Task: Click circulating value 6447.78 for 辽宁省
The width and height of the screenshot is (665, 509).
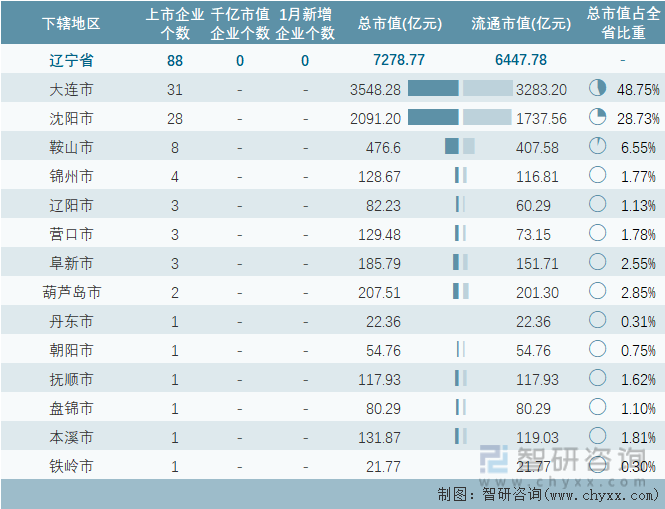Action: click(x=521, y=60)
